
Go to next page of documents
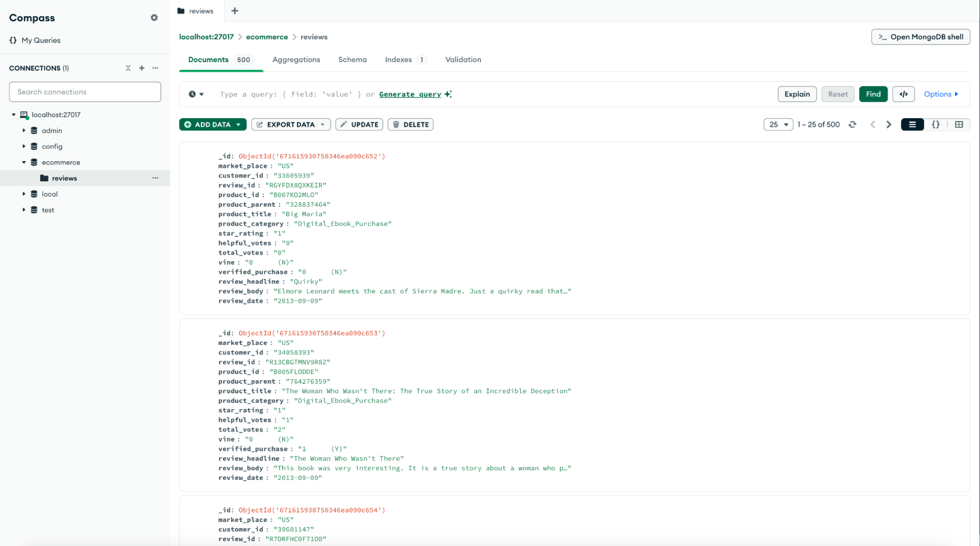(889, 124)
